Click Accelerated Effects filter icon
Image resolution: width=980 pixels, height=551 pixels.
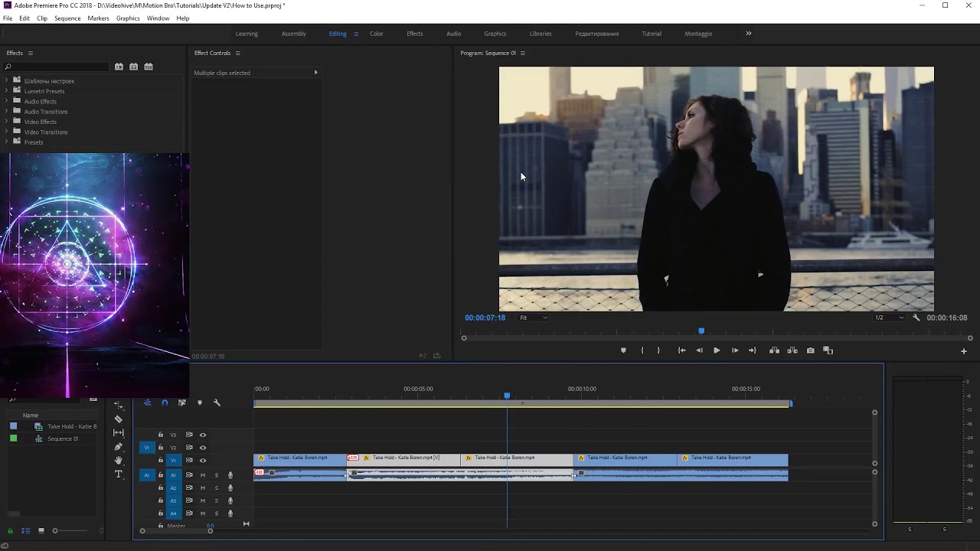pos(119,67)
